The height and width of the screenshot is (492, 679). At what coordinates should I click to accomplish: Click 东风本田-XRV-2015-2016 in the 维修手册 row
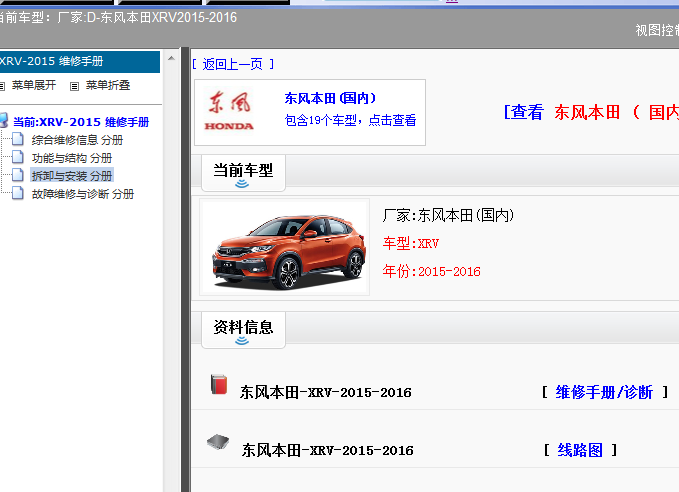tap(326, 392)
